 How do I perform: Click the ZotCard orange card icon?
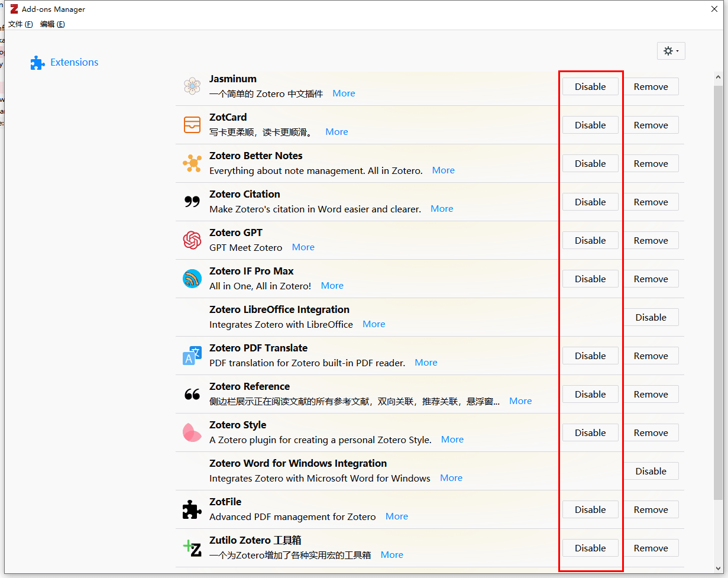coord(192,125)
